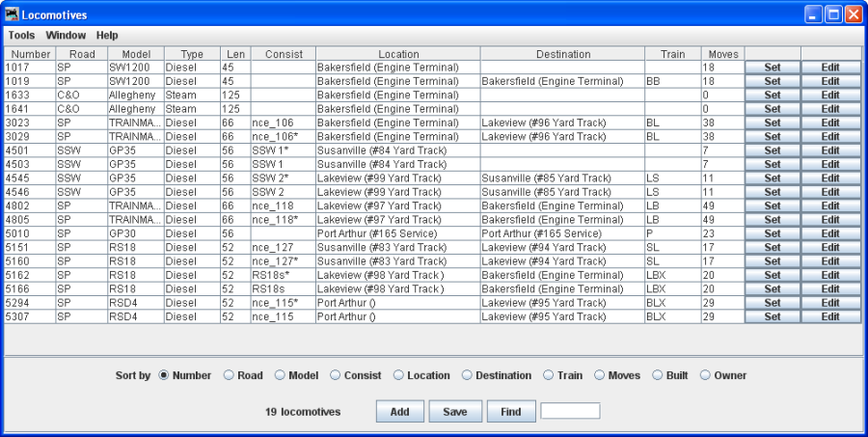Sort the list by Moves
This screenshot has width=868, height=437.
[600, 375]
